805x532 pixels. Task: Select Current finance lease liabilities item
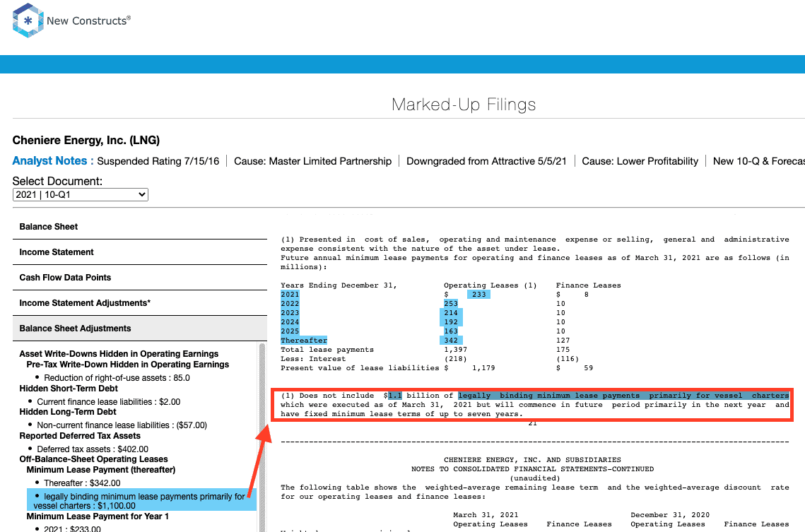(108, 402)
